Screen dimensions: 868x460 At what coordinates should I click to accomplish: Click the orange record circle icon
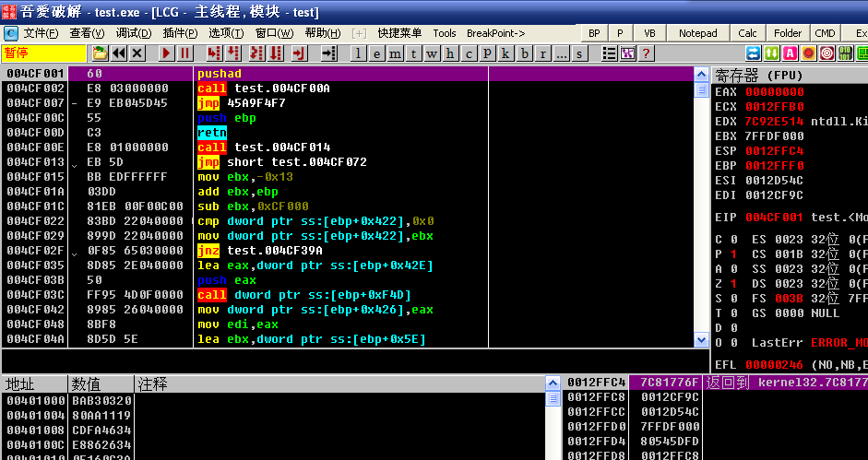pos(809,53)
